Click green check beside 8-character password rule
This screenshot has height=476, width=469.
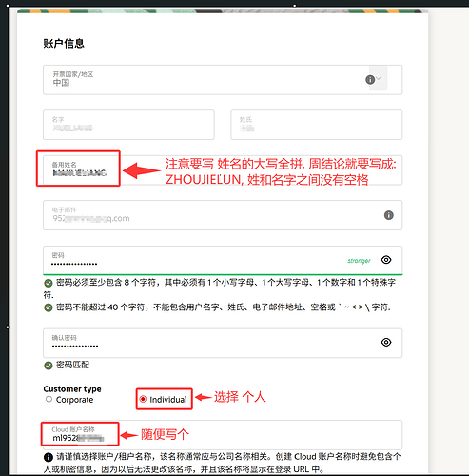pos(49,283)
